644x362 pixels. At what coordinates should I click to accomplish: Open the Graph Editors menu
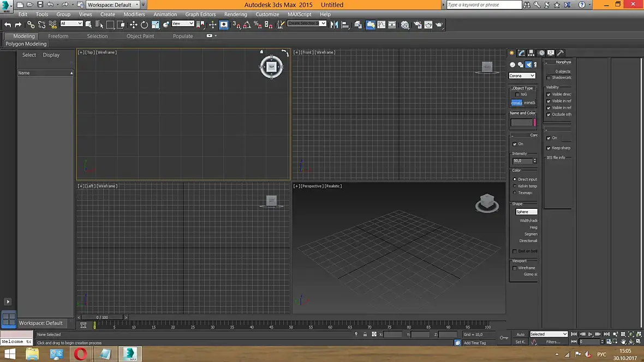(200, 14)
